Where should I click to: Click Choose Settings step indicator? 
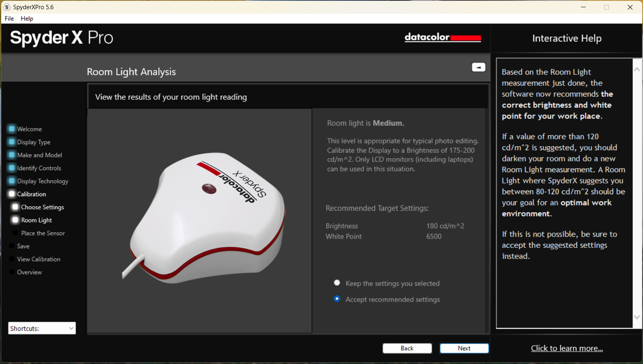[15, 207]
